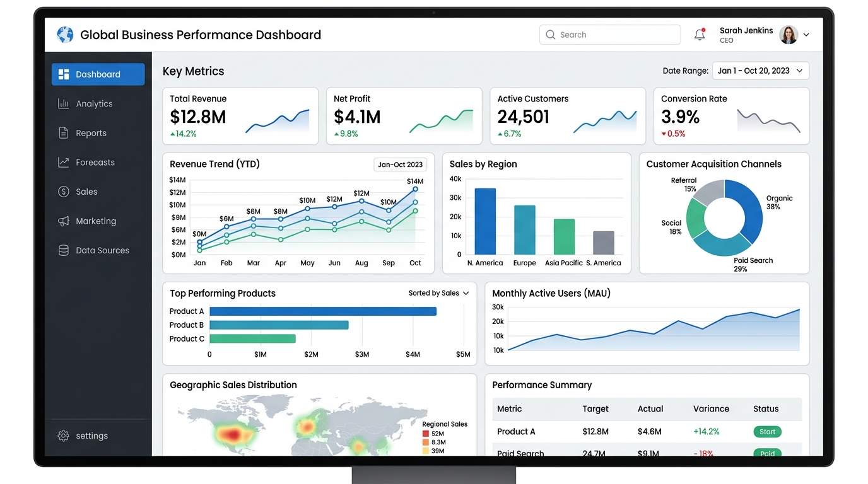Focus the Search input field
The width and height of the screenshot is (868, 484).
pos(610,35)
